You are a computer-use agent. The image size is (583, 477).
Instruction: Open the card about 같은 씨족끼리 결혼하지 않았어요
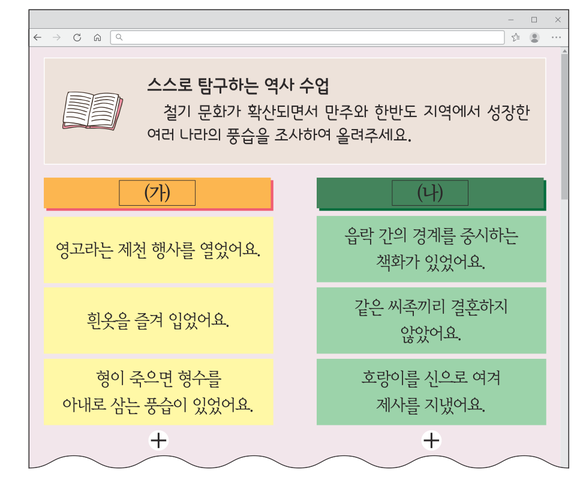(431, 320)
